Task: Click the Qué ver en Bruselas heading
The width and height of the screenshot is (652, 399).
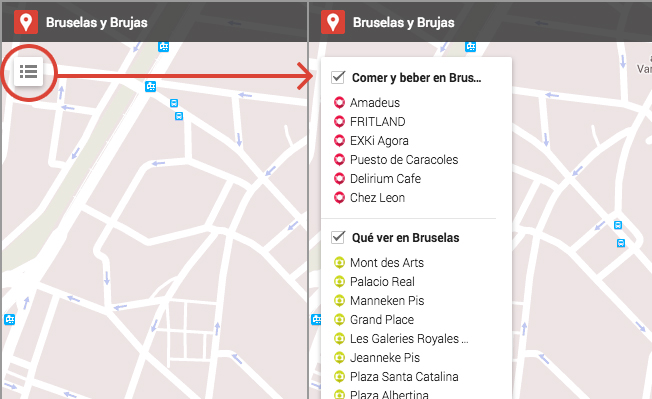Action: coord(405,238)
